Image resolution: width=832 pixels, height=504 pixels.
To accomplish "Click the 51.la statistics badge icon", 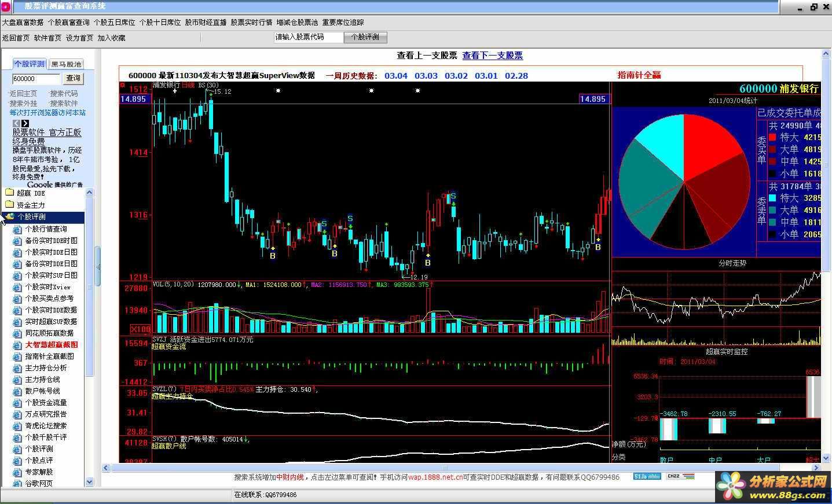I will pos(647,476).
